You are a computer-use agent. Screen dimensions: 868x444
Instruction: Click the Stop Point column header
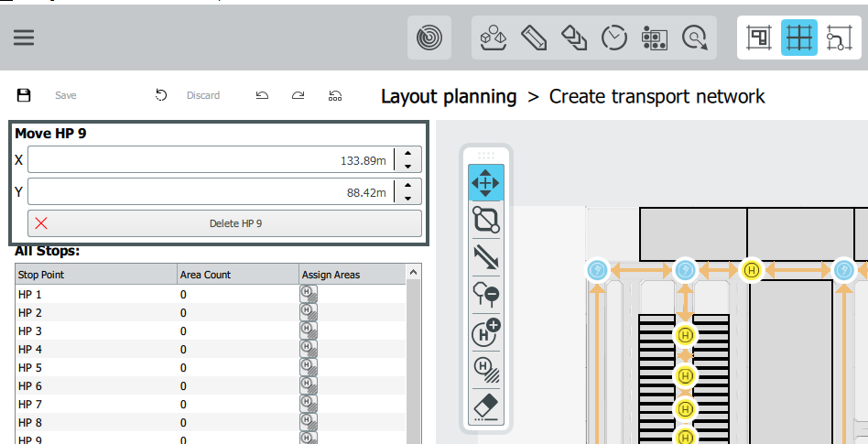click(x=96, y=275)
